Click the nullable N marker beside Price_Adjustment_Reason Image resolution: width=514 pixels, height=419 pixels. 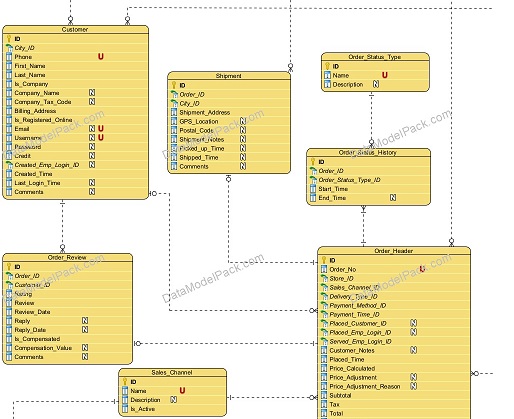(x=413, y=386)
